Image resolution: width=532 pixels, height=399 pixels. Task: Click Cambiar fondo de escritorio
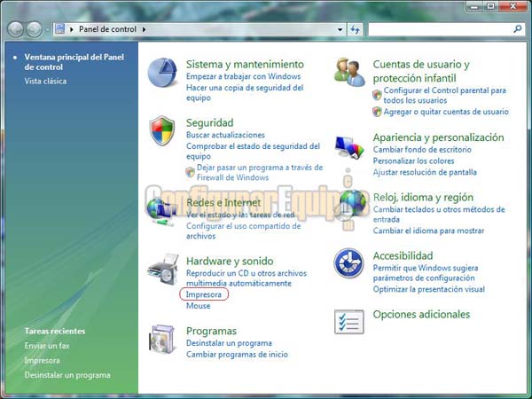422,150
